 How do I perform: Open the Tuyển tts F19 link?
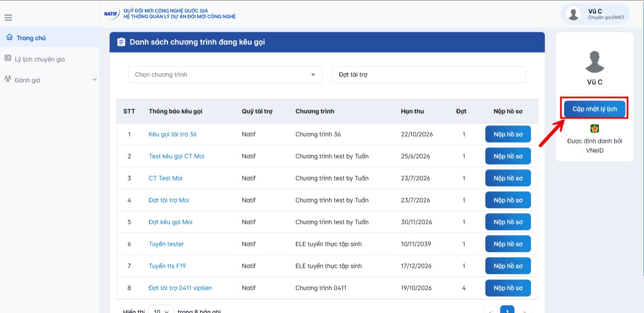click(167, 266)
